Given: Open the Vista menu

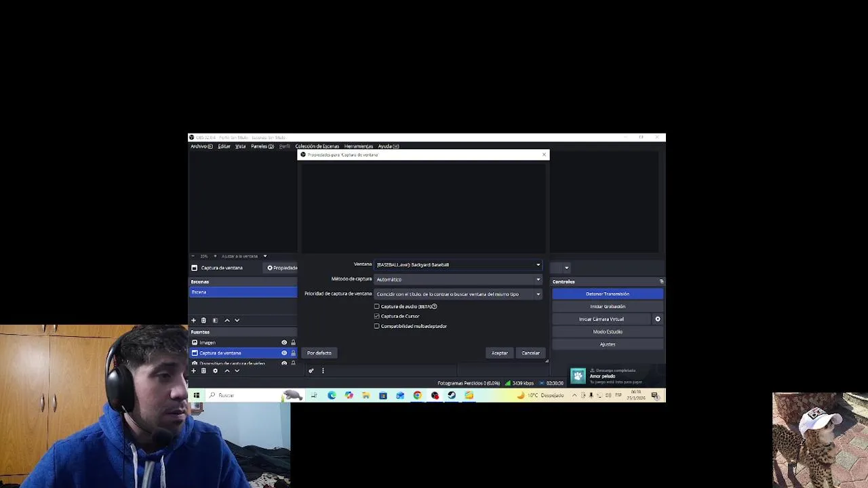Looking at the screenshot, I should [x=240, y=146].
